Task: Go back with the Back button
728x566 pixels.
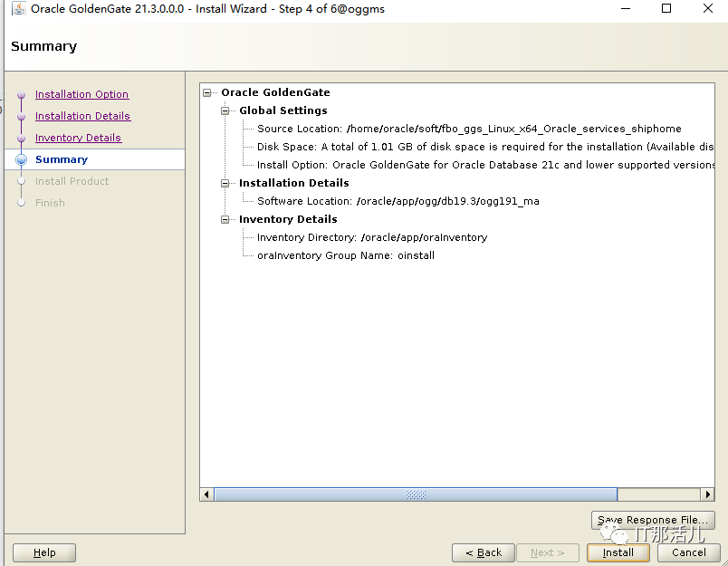Action: click(484, 552)
